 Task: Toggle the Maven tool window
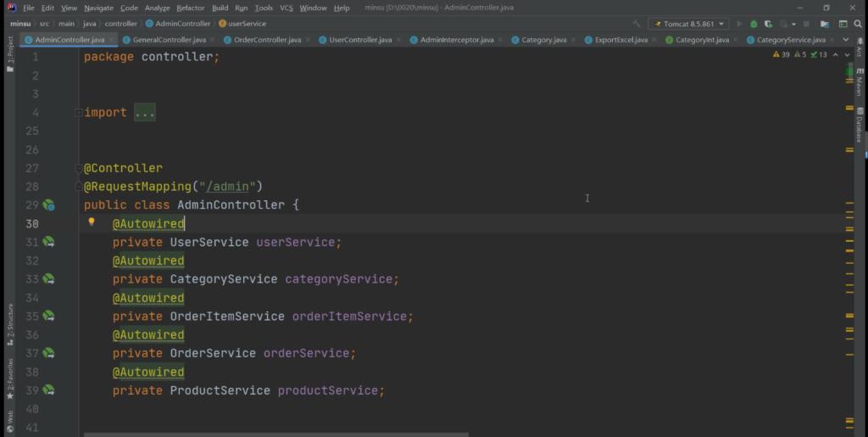click(x=859, y=83)
